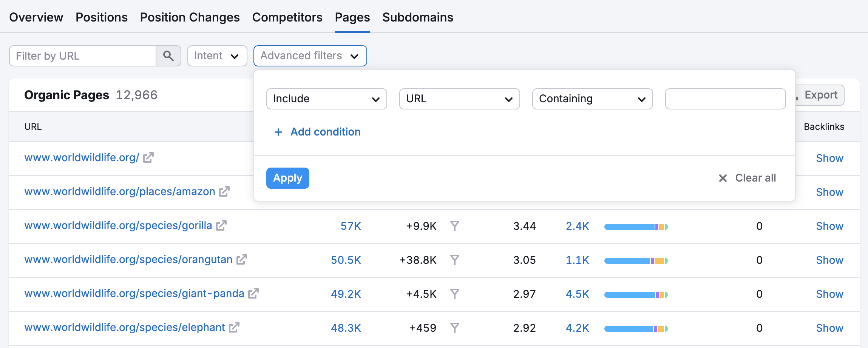
Task: Open www.worldwildlife.org/ homepage link
Action: (x=82, y=157)
